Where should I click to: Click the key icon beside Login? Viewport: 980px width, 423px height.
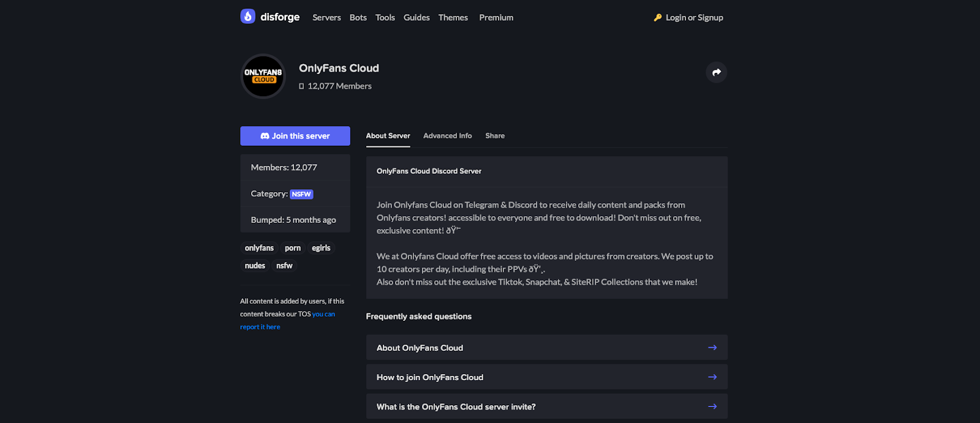pos(658,18)
